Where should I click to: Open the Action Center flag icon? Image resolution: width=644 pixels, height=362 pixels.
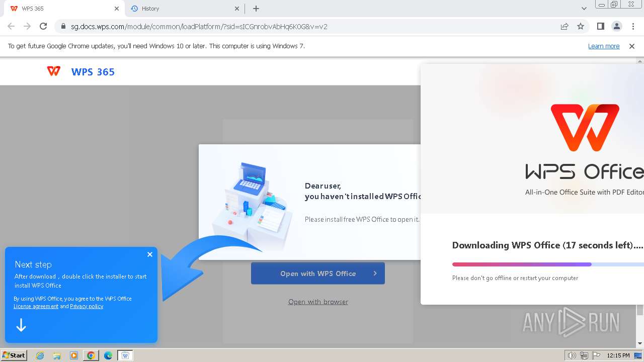pyautogui.click(x=596, y=355)
